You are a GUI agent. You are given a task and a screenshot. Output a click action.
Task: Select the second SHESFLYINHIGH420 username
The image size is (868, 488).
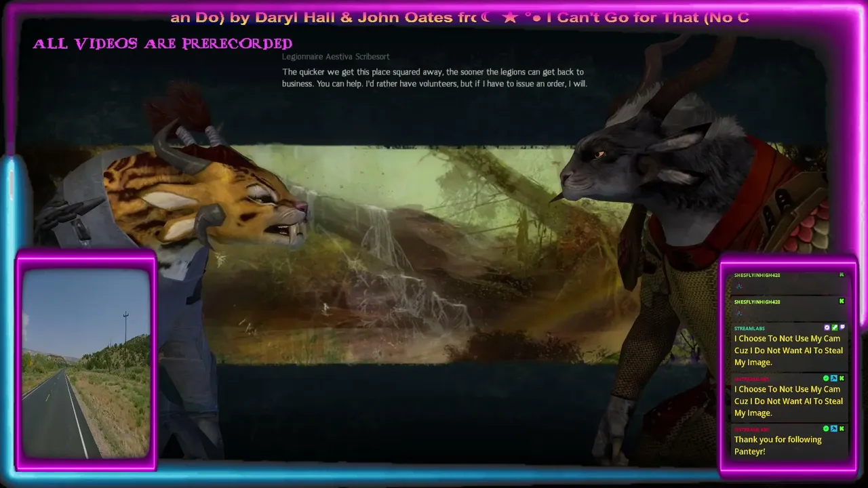[757, 302]
